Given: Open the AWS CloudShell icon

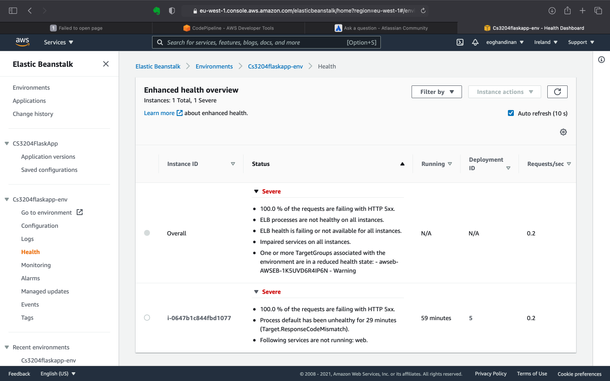Looking at the screenshot, I should pos(460,42).
